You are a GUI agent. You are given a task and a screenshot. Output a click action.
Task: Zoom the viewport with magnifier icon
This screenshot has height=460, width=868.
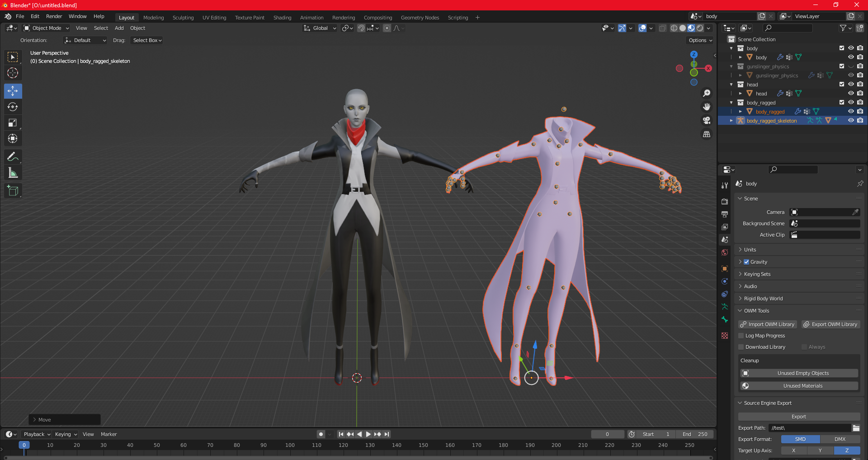(707, 93)
